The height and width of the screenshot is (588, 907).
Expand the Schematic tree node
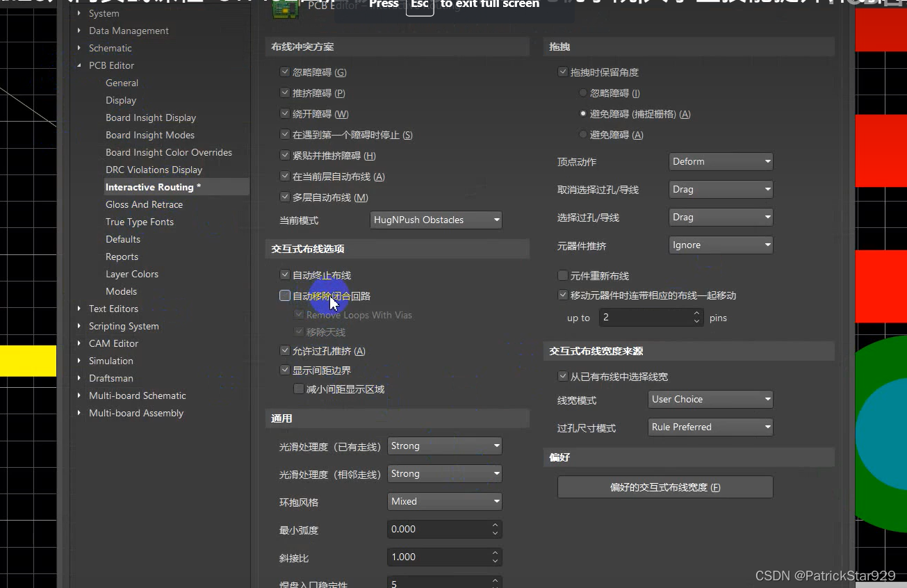point(79,48)
